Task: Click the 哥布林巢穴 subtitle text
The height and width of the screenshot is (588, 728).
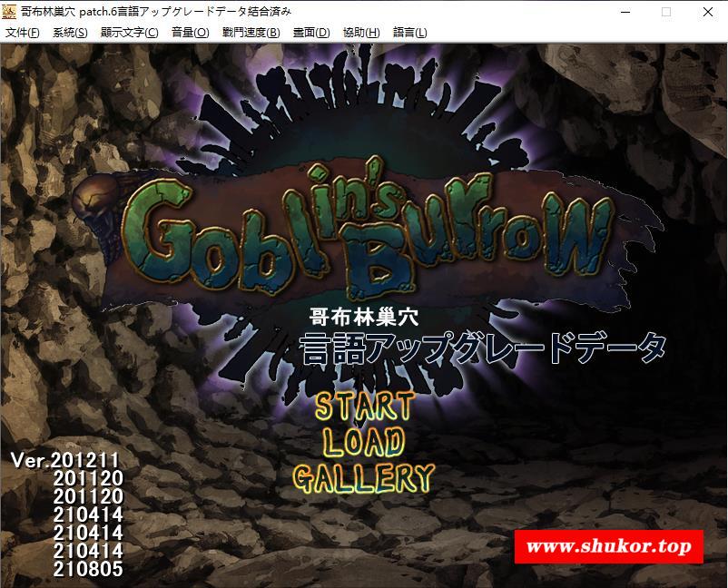Action: (364, 318)
